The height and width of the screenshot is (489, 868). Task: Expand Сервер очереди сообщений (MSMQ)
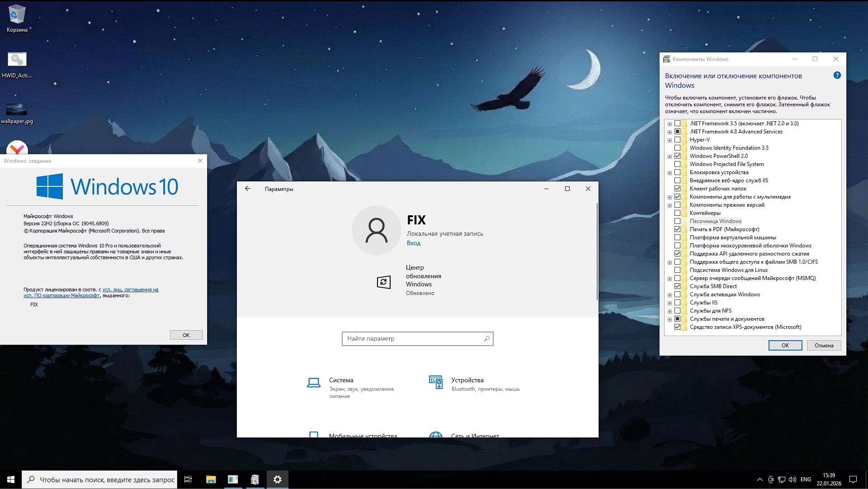(x=670, y=278)
